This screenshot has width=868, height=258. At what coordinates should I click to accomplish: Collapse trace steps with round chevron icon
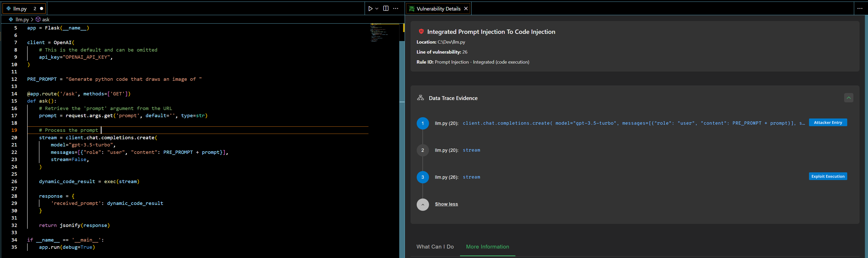423,205
